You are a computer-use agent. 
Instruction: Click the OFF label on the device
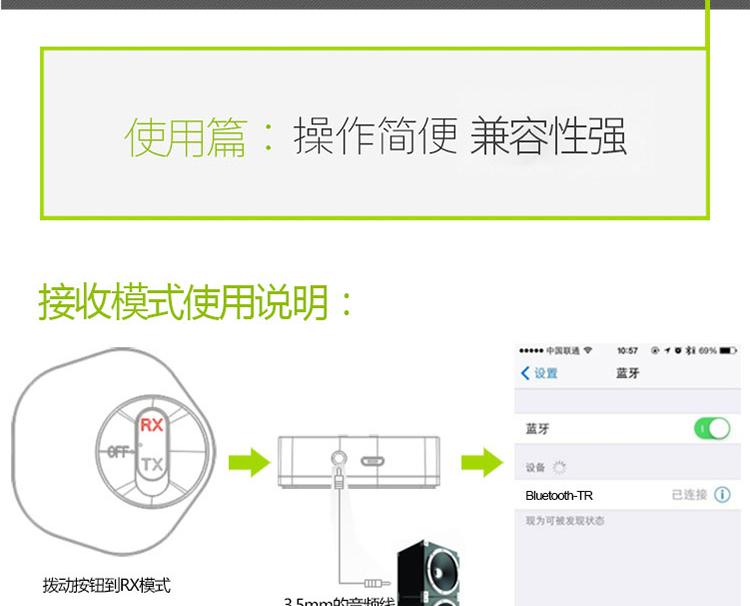pyautogui.click(x=119, y=452)
